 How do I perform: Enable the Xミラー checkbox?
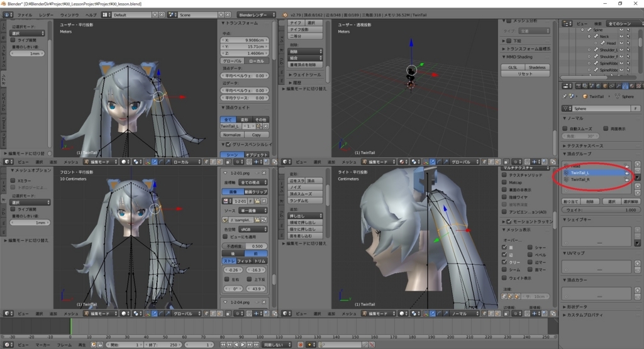(13, 180)
